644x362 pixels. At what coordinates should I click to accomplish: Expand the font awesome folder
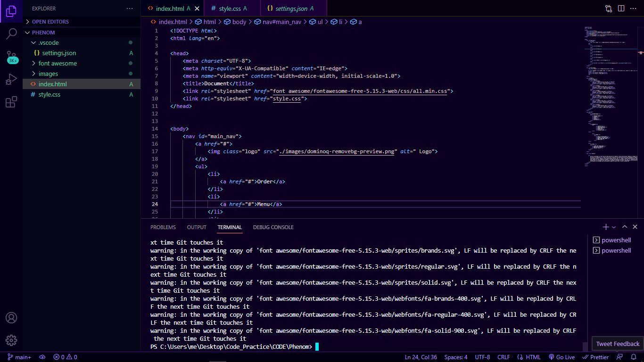[82, 63]
